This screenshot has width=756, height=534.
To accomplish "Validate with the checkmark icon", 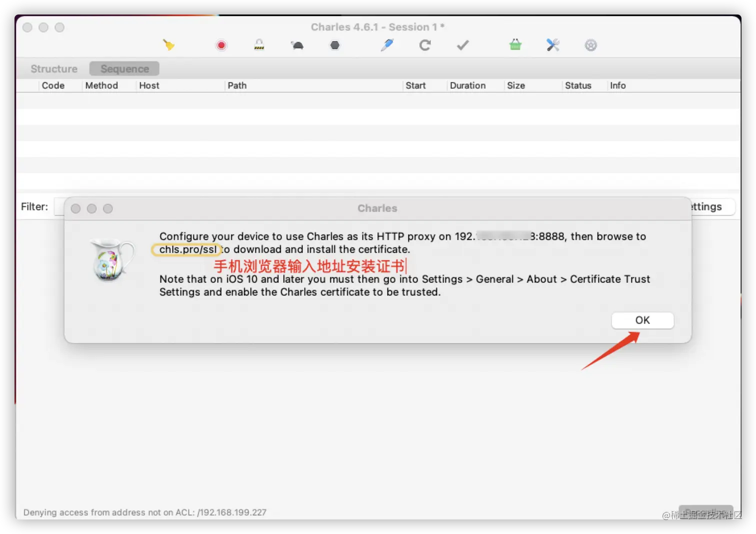I will [463, 45].
